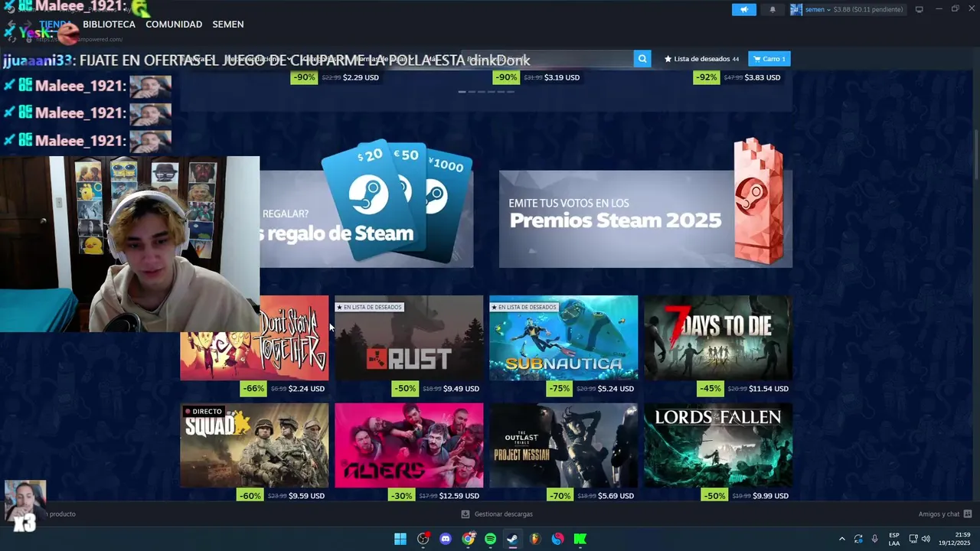Click the $9.59 USD Squad price
The height and width of the screenshot is (551, 980).
tap(306, 496)
